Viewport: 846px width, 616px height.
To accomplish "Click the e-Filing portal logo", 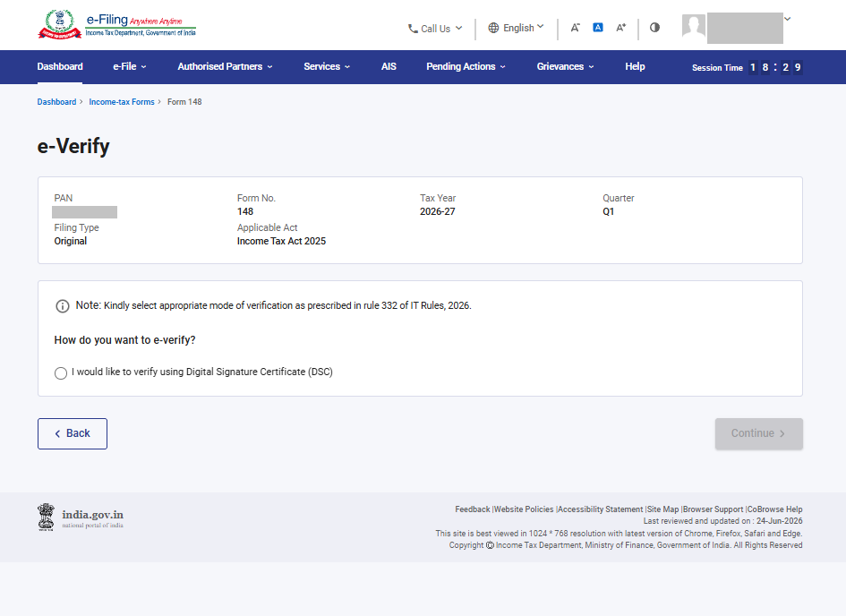I will click(x=117, y=24).
